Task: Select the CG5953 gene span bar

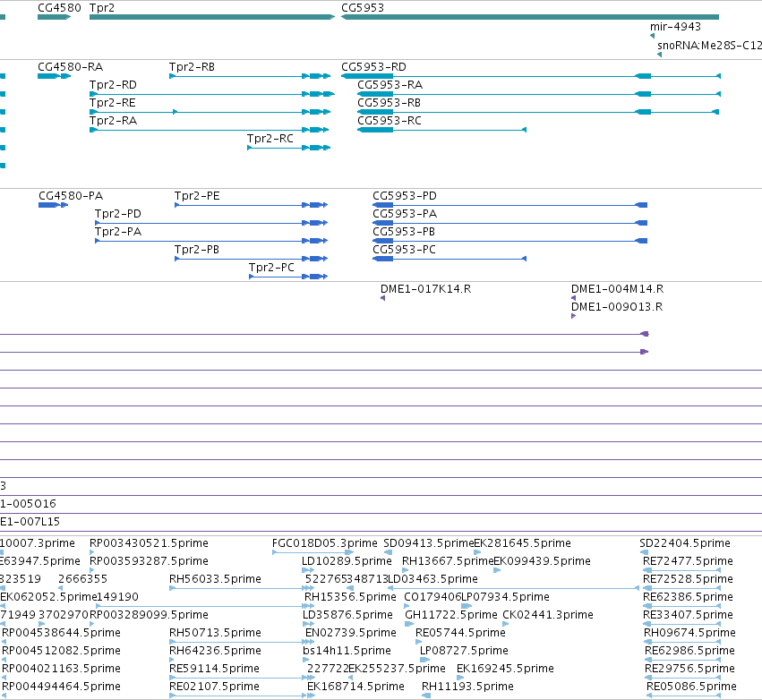Action: (530, 17)
